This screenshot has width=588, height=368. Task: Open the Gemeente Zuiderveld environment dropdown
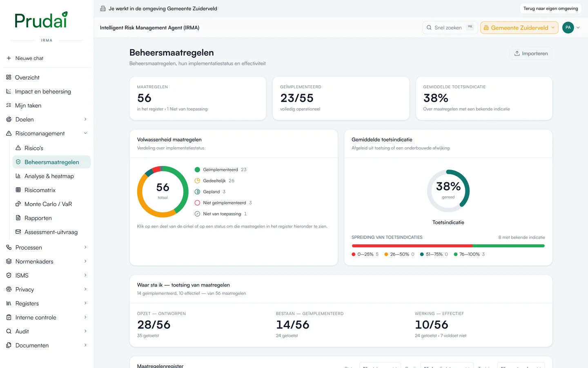pos(519,27)
